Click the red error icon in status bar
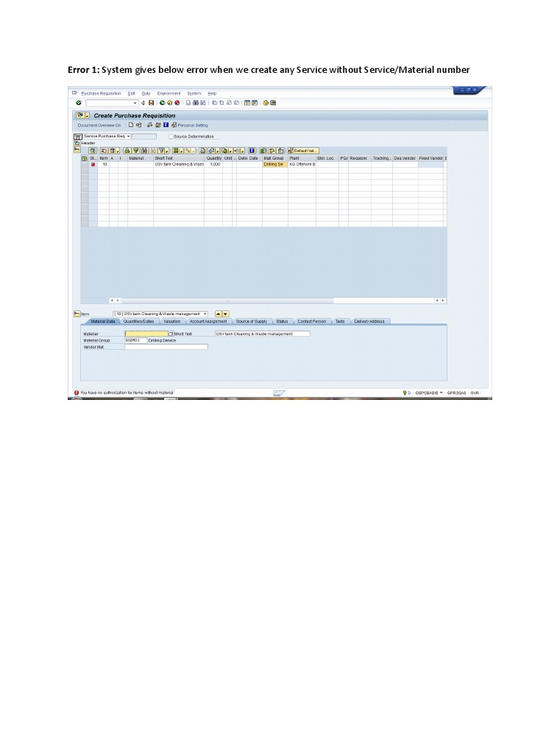560x747 pixels. click(76, 392)
